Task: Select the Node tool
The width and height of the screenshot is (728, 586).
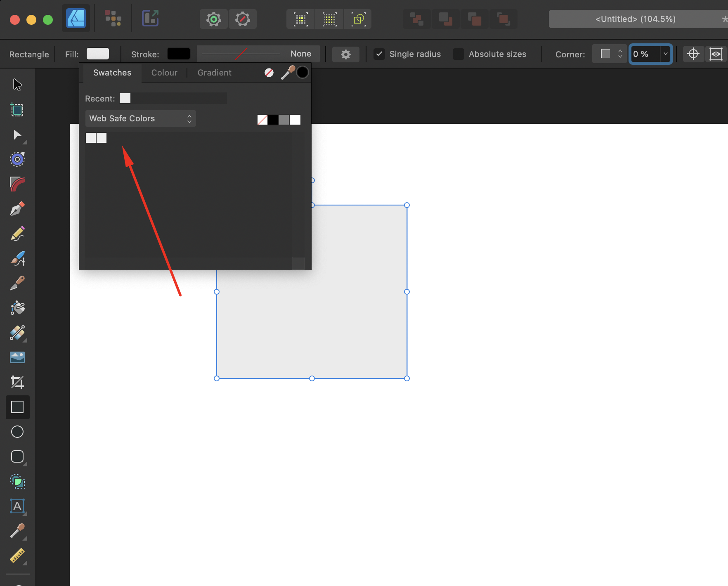Action: pyautogui.click(x=17, y=135)
